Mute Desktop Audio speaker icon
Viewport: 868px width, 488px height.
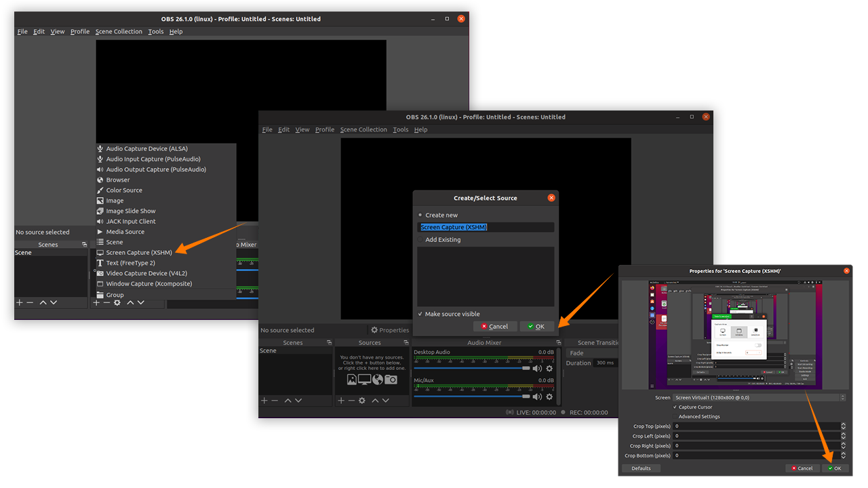[x=537, y=369]
